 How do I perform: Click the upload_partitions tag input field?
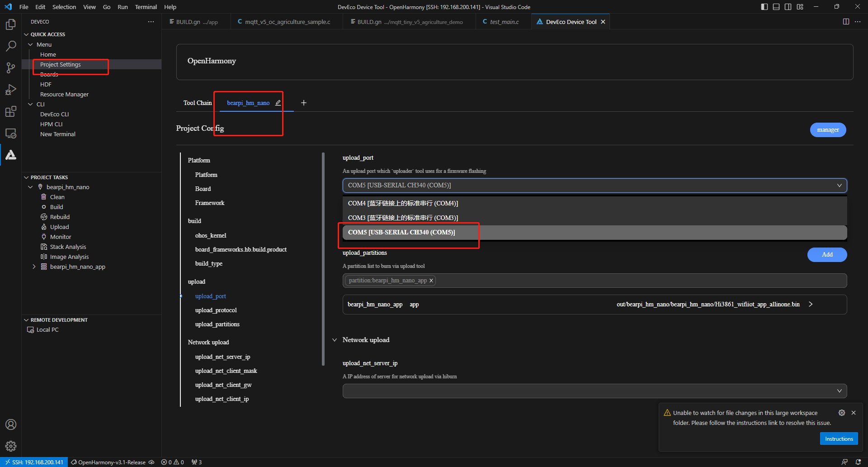point(594,281)
